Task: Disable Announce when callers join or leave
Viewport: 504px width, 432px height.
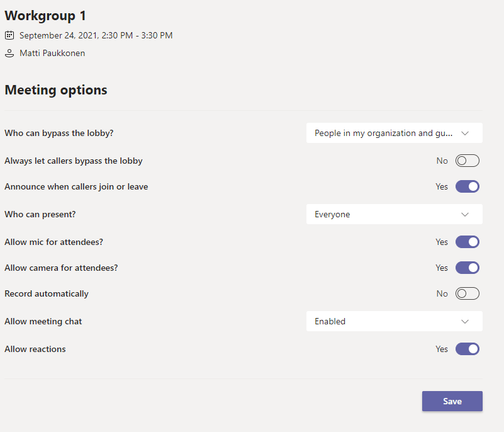Action: (x=468, y=186)
